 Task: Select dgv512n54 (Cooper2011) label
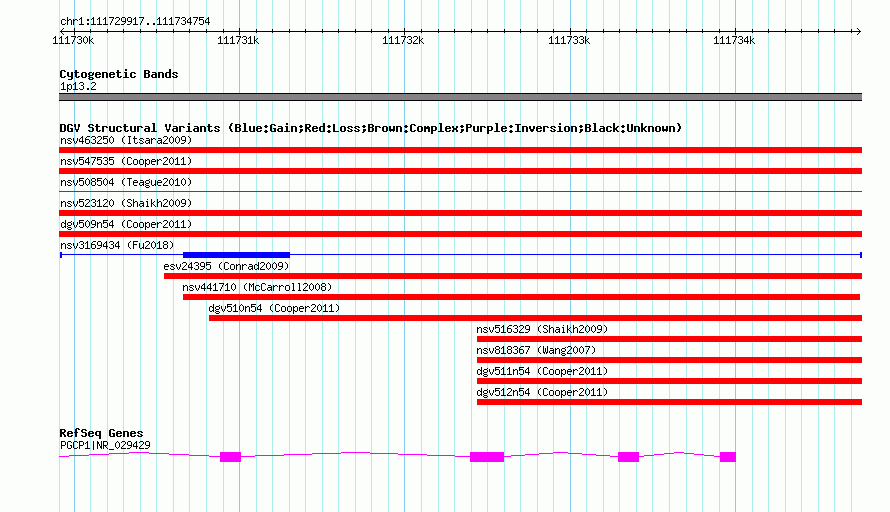542,392
